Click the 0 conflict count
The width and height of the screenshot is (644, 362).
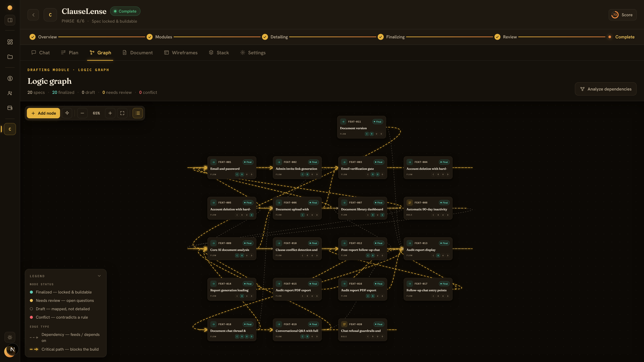(x=148, y=93)
